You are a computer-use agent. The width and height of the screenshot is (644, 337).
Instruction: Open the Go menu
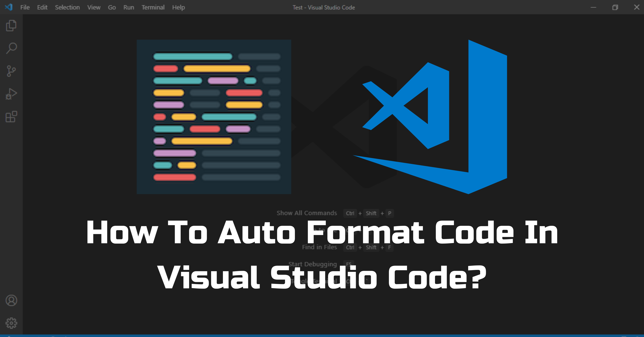(112, 7)
